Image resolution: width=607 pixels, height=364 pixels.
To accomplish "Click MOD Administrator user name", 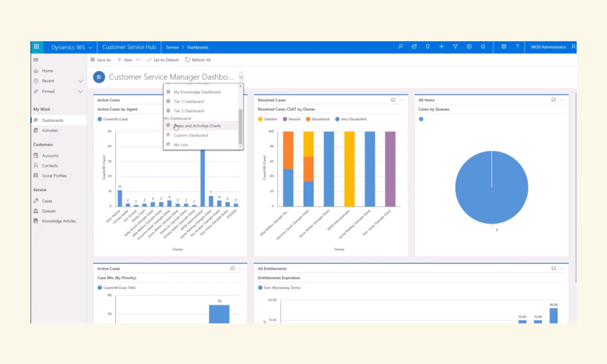I will 548,47.
